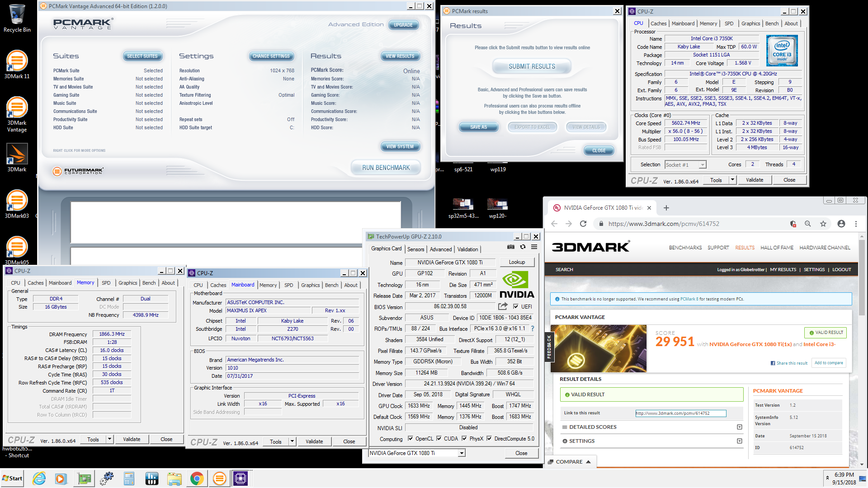Open the browser profile avatar icon

841,224
